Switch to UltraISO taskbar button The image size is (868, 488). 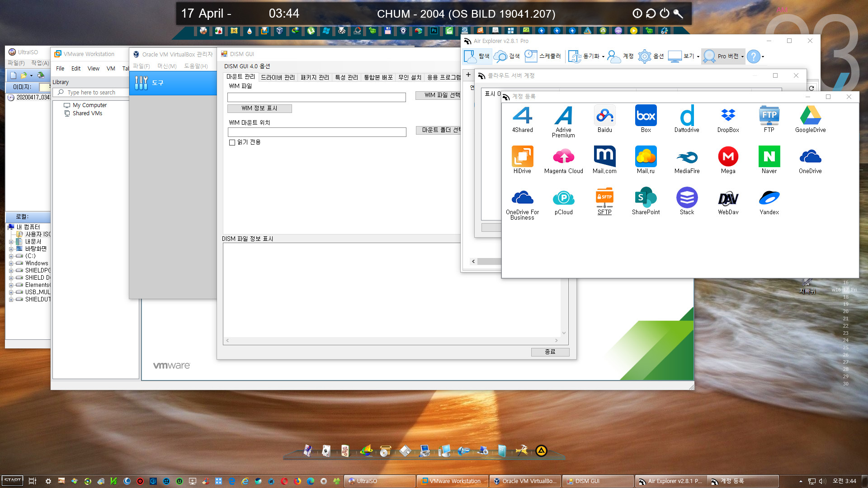pos(380,481)
